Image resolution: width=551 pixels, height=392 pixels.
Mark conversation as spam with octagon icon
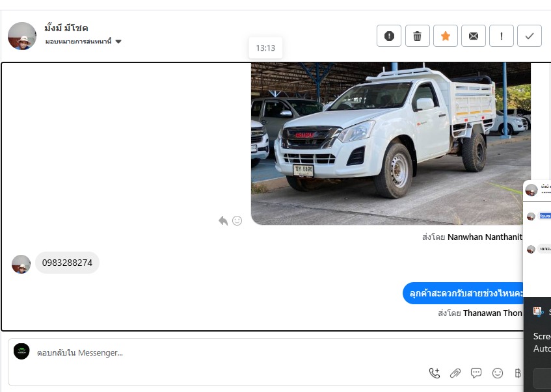[389, 36]
